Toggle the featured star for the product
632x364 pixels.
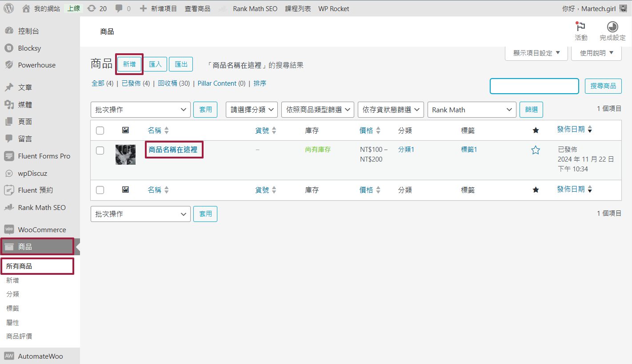pyautogui.click(x=536, y=150)
